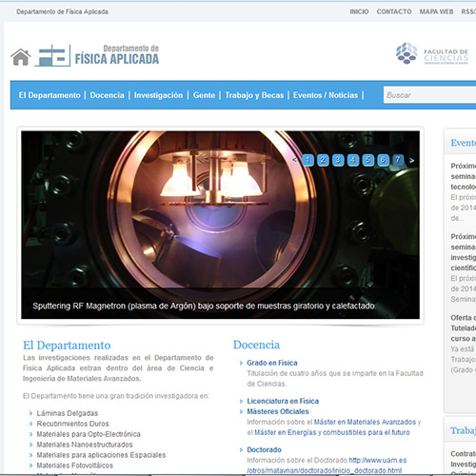Select slide 5 in slider pagination
Screen dimensions: 476x476
tap(367, 160)
